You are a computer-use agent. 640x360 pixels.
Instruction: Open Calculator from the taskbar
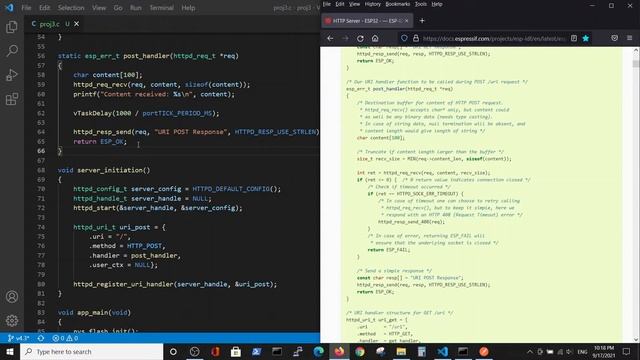422,351
